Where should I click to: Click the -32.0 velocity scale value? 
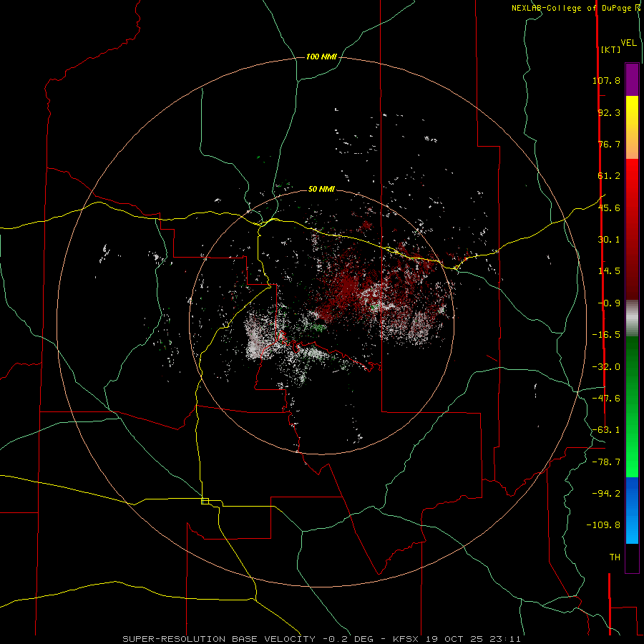click(606, 367)
